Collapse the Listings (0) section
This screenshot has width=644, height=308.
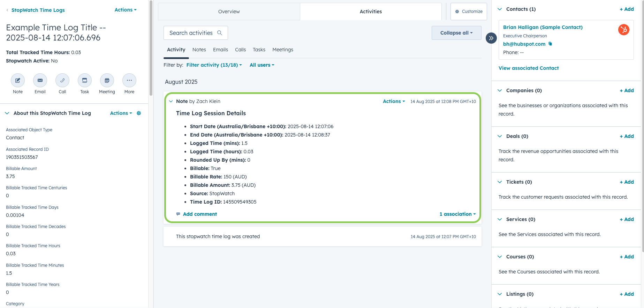(x=500, y=294)
